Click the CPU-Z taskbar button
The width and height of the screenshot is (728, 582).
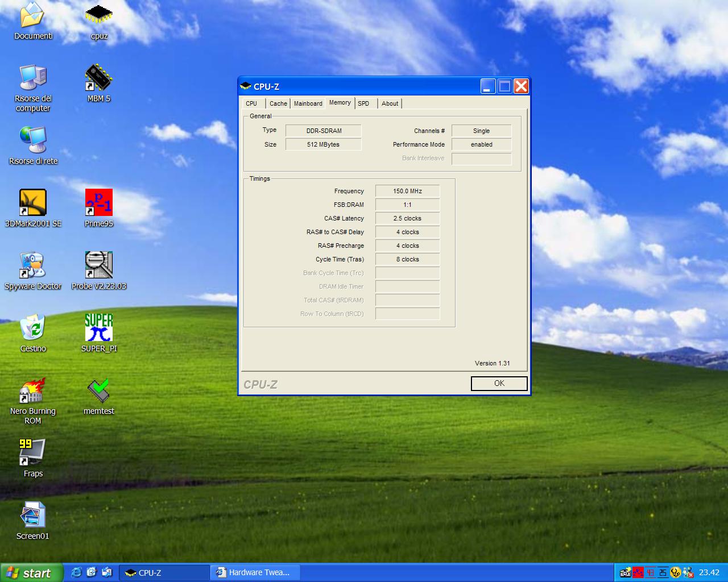[164, 573]
